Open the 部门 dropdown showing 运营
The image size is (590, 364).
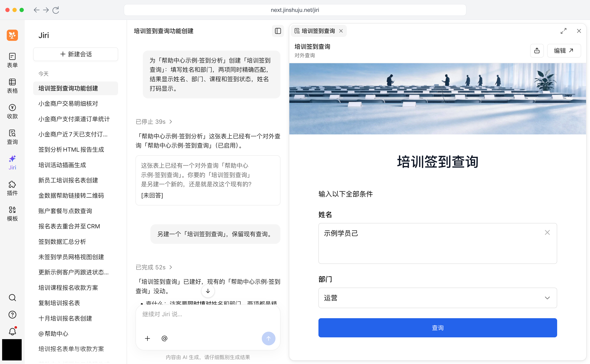[437, 298]
